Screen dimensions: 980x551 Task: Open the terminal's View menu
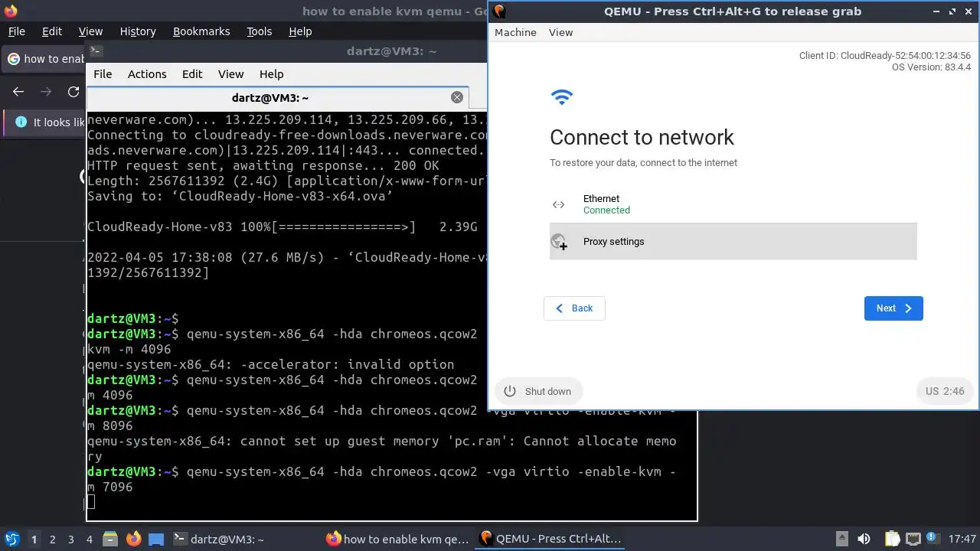click(230, 74)
